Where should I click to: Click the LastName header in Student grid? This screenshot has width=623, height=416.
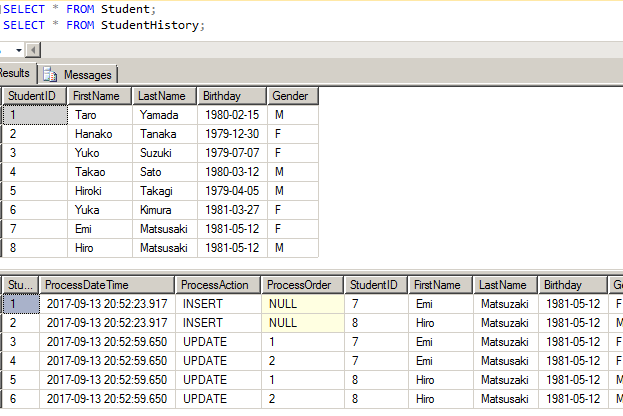[164, 96]
